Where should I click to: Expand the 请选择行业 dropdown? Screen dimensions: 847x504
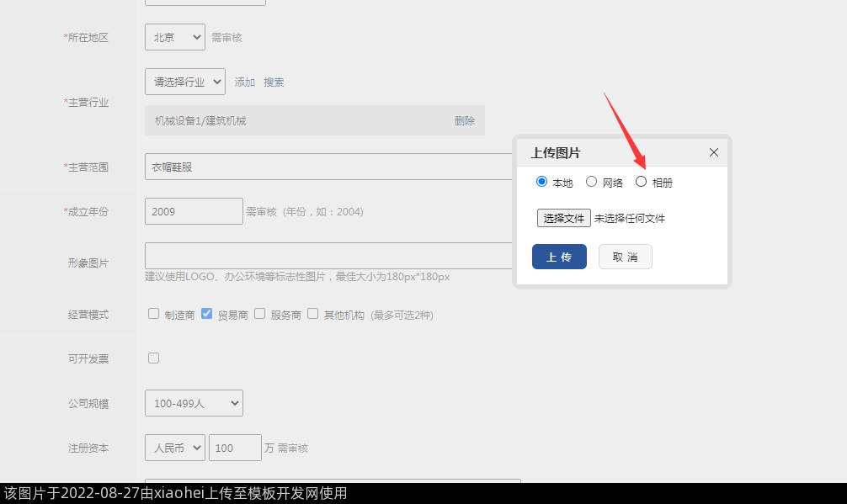click(x=184, y=82)
